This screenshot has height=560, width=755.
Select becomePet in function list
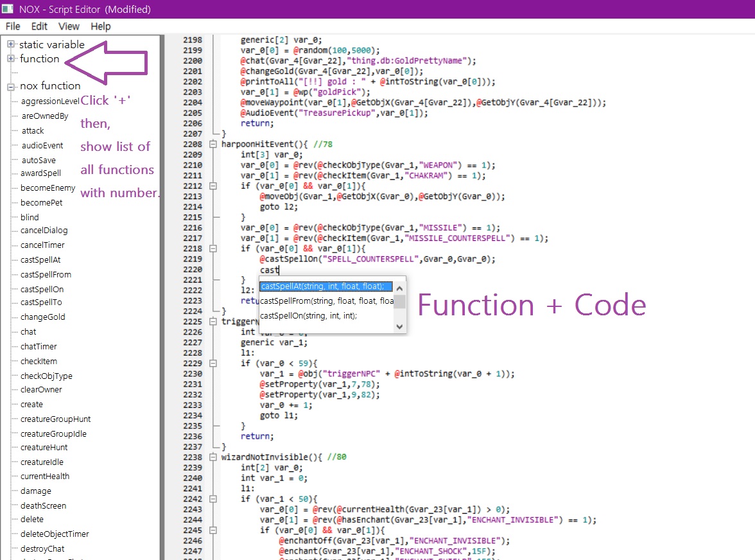point(41,203)
